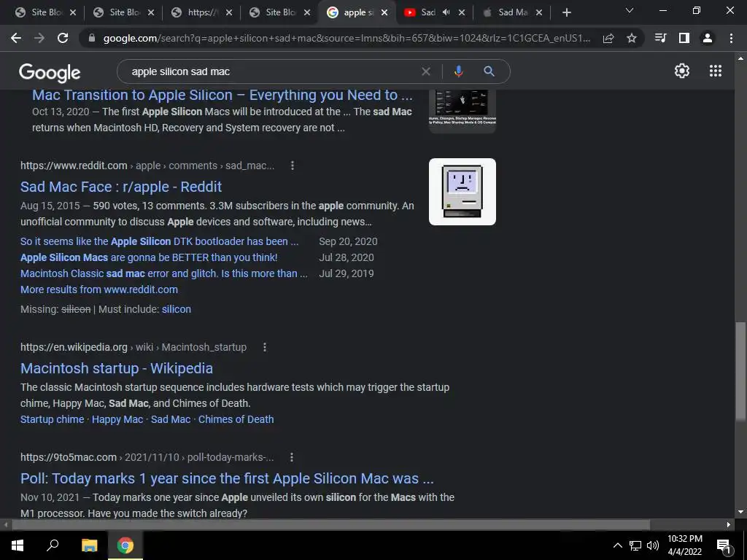Open Macintosh startup Wikipedia result

pyautogui.click(x=117, y=368)
